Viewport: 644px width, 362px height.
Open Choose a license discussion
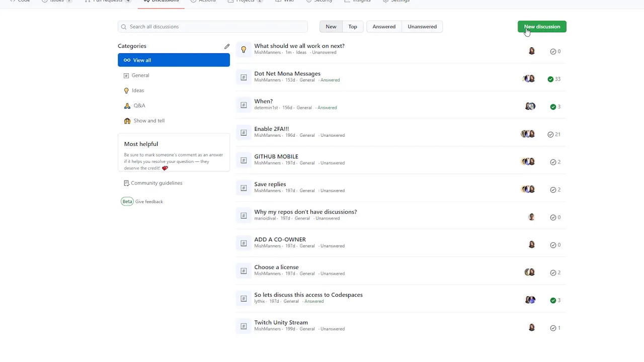click(276, 267)
